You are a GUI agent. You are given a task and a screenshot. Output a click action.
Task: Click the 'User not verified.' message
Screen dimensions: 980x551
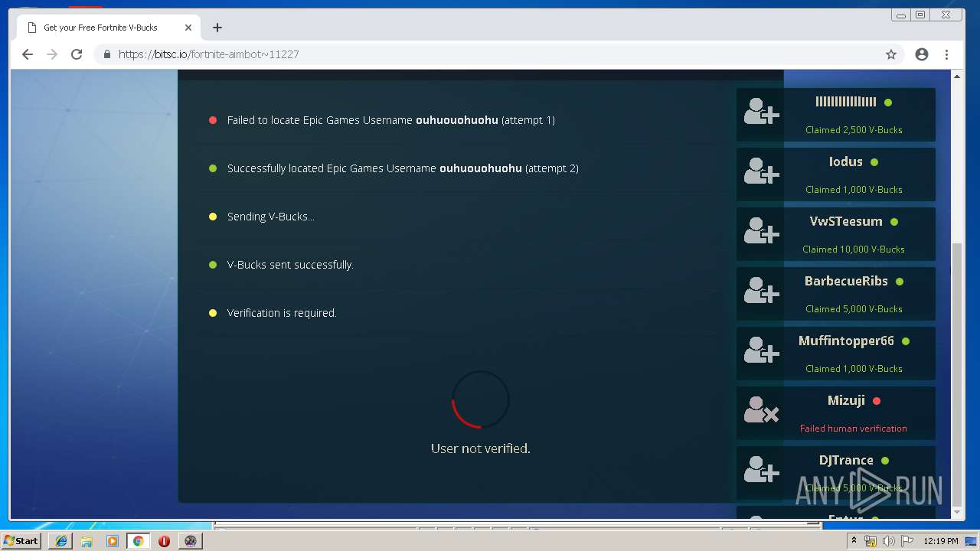coord(481,448)
